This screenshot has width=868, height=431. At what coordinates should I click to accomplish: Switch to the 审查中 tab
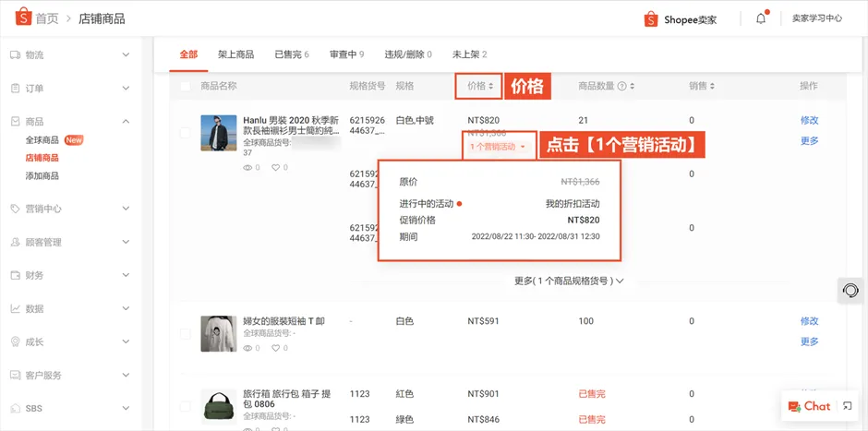(346, 54)
